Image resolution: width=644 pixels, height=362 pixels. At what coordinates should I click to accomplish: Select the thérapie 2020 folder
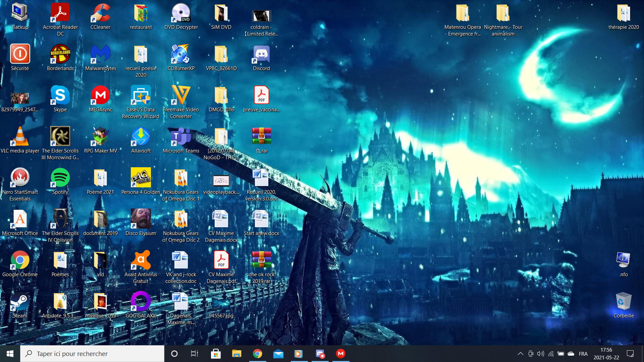[624, 16]
